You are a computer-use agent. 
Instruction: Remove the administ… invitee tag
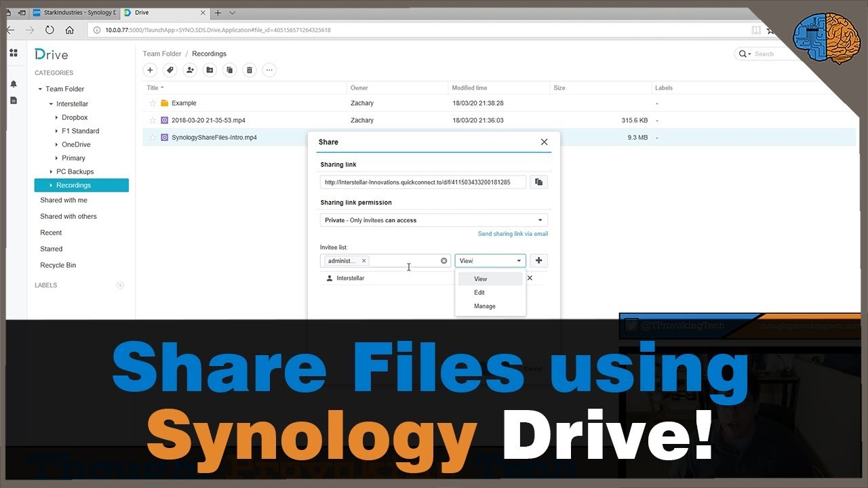[x=363, y=261]
